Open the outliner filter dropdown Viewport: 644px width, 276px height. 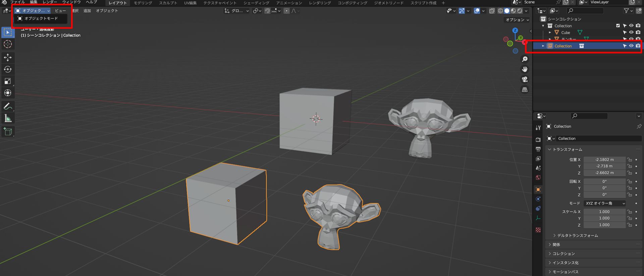coord(628,11)
